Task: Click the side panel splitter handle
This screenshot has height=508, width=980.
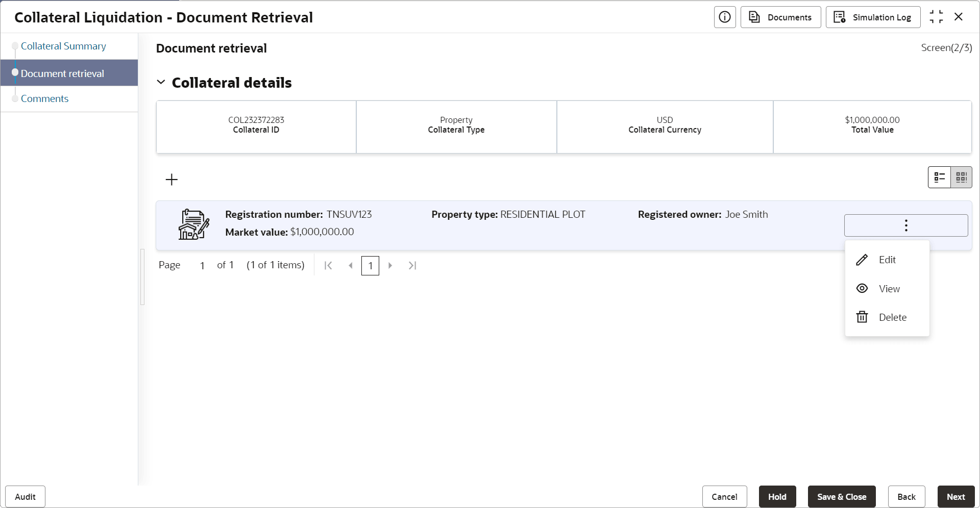Action: [142, 277]
